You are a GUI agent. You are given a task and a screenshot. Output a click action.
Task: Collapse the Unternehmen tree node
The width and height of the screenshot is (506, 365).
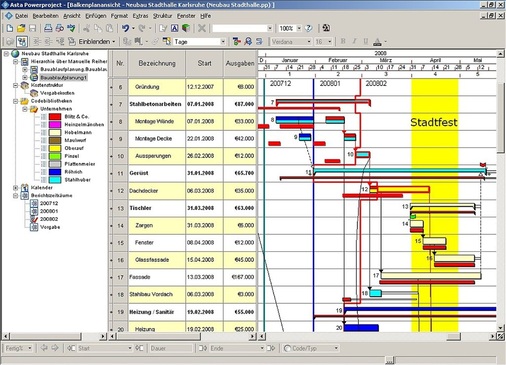pyautogui.click(x=25, y=109)
